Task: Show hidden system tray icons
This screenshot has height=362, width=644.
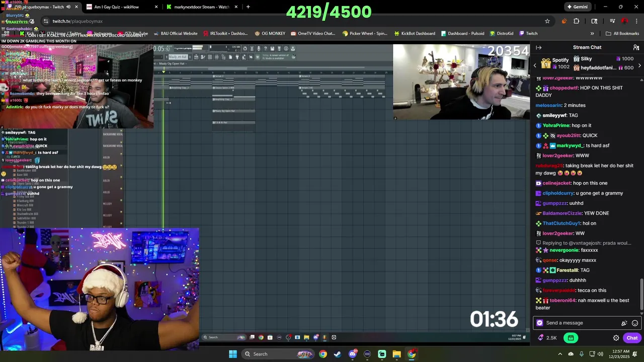Action: (560, 354)
